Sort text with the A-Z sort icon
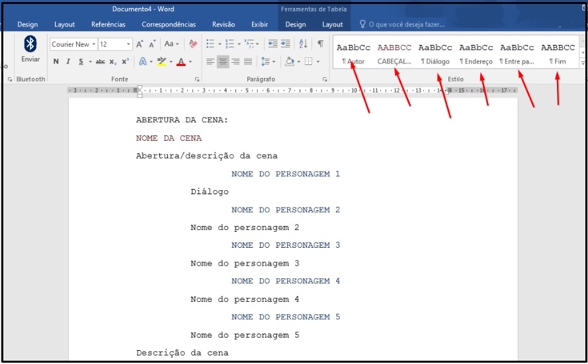 pyautogui.click(x=303, y=44)
